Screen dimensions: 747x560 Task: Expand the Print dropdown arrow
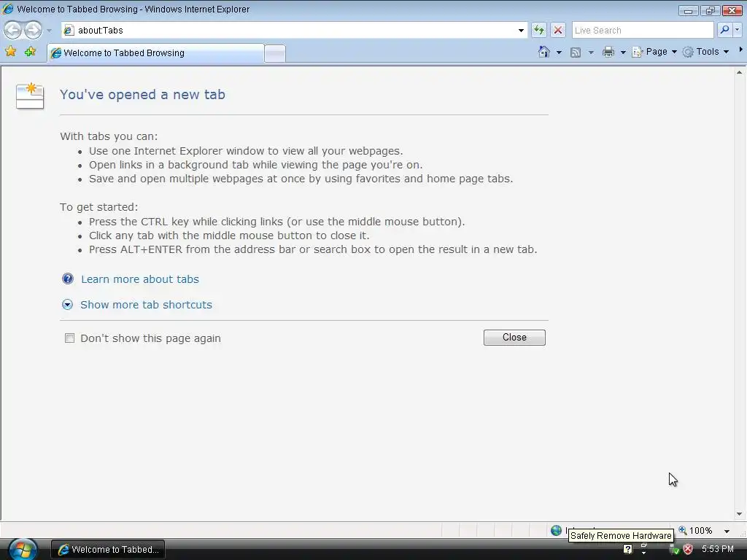click(x=623, y=52)
